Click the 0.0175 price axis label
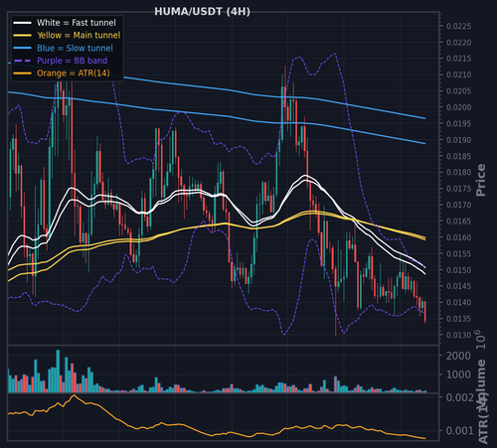The image size is (497, 448). point(459,189)
